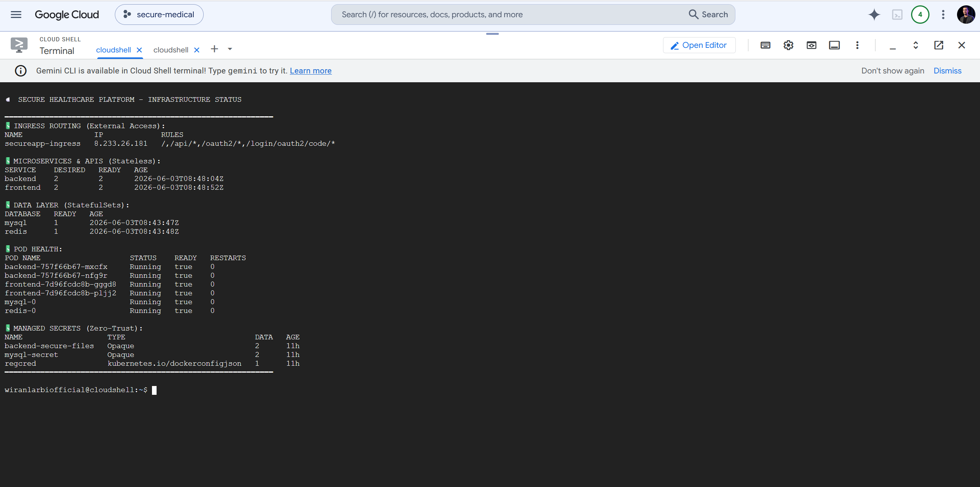Click redis age 2026-06-03T08:43:48Z
Viewport: 980px width, 487px height.
134,231
